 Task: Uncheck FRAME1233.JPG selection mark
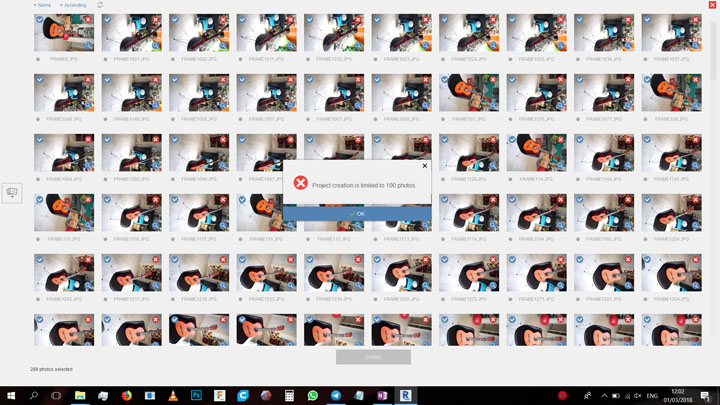tap(242, 259)
